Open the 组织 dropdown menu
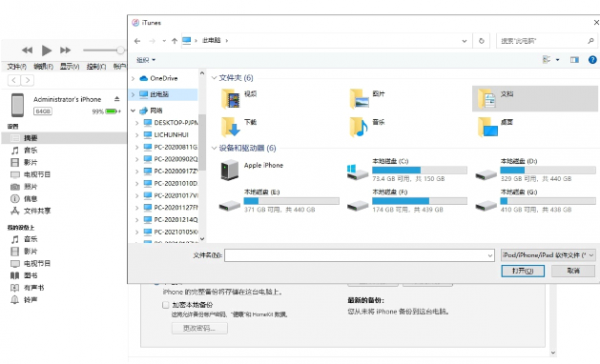 (x=146, y=60)
